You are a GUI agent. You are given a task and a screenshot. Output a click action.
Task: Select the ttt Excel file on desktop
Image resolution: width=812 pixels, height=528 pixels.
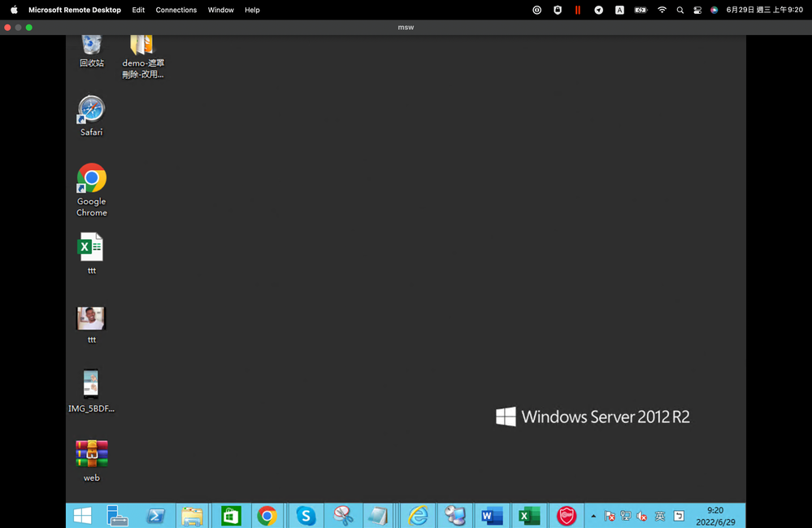click(x=92, y=253)
